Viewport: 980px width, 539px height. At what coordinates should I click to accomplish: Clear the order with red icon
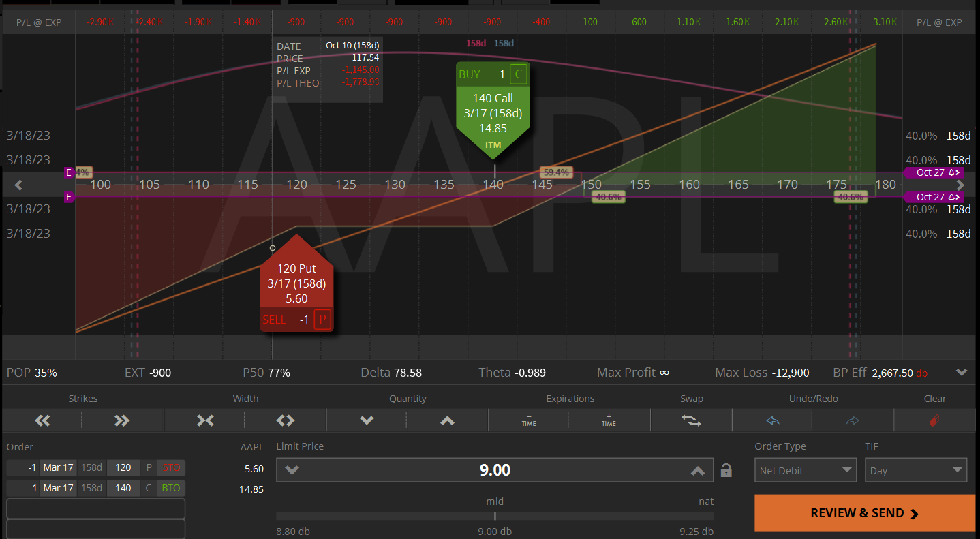pyautogui.click(x=934, y=420)
